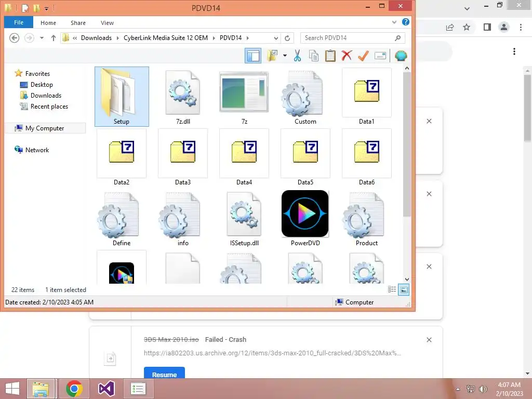Viewport: 532px width, 399px height.
Task: Open Downloads in navigation pane
Action: coord(46,96)
